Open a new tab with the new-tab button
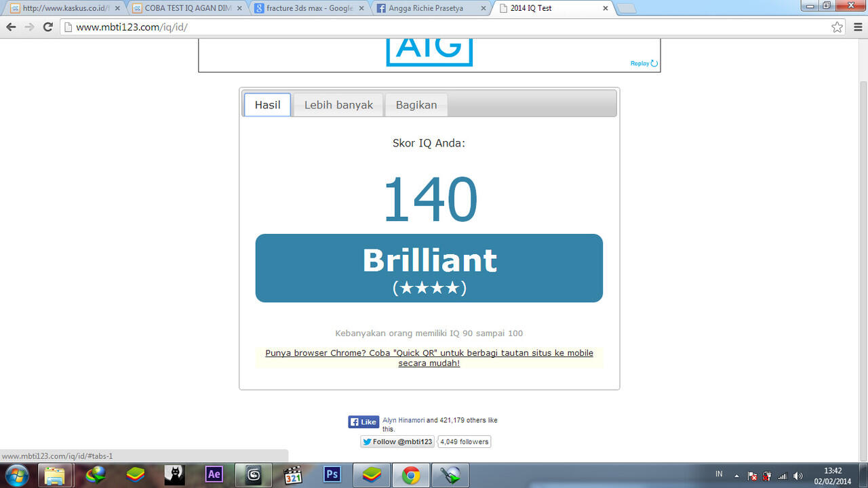This screenshot has height=488, width=868. click(x=627, y=9)
